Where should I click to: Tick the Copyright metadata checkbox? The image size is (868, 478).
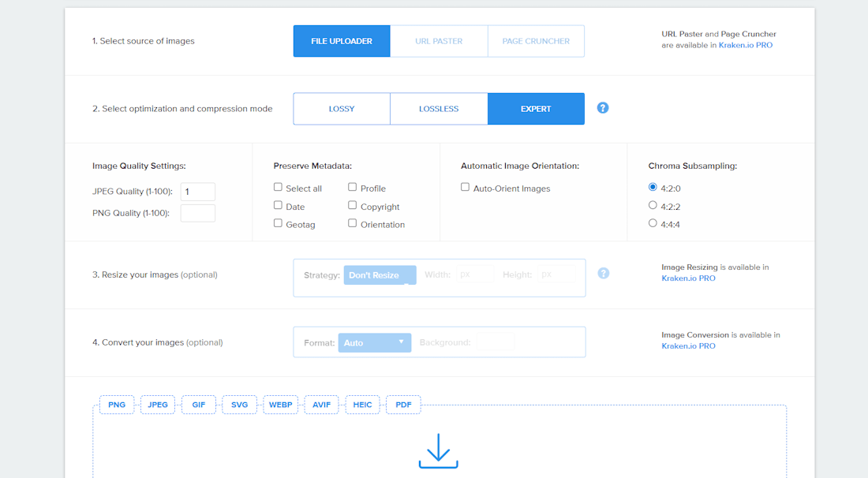pos(352,205)
